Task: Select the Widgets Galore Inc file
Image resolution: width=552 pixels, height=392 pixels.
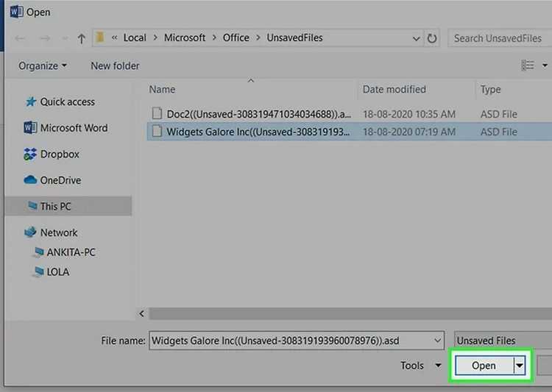Action: [258, 132]
